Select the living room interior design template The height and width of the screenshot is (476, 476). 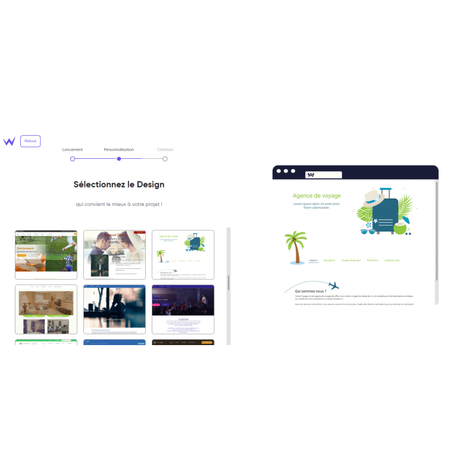[x=46, y=309]
